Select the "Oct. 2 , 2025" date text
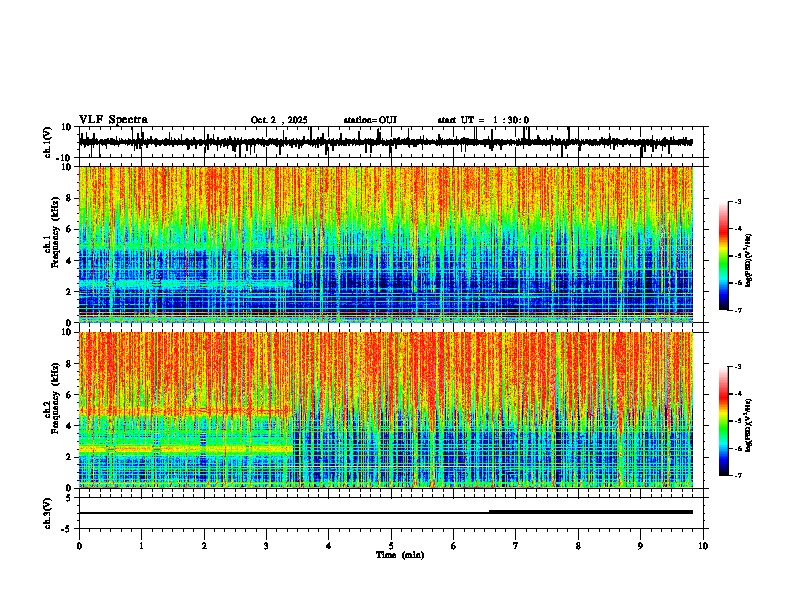The image size is (792, 612). (279, 120)
